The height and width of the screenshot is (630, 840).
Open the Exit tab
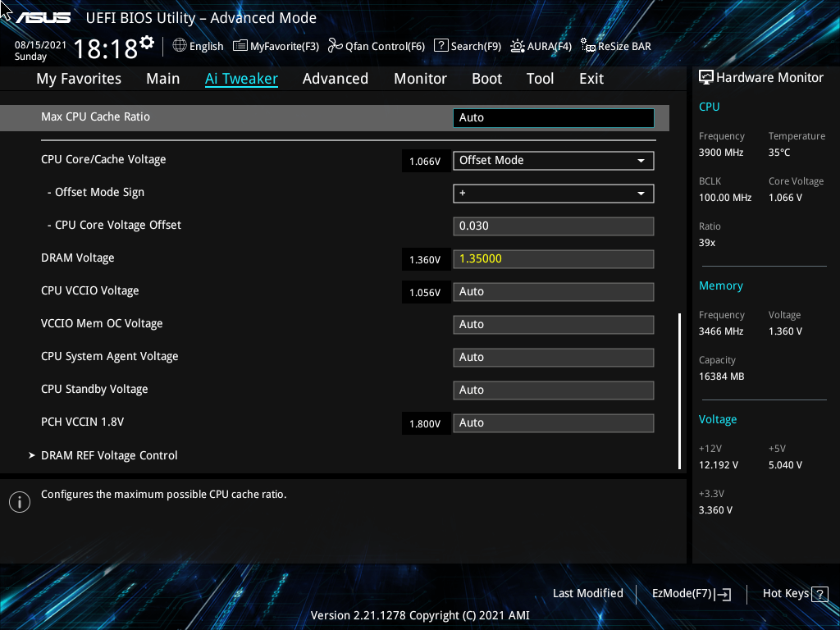(591, 79)
